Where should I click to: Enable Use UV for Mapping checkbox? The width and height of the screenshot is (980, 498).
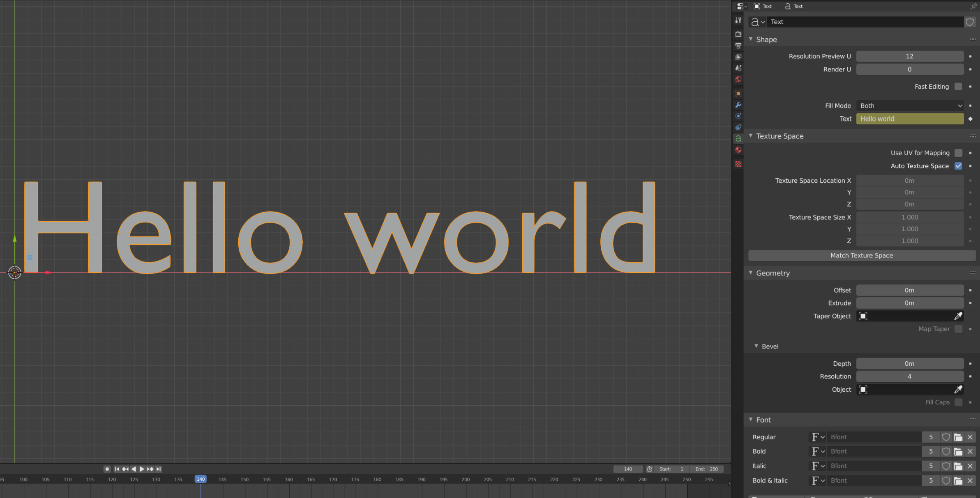958,153
